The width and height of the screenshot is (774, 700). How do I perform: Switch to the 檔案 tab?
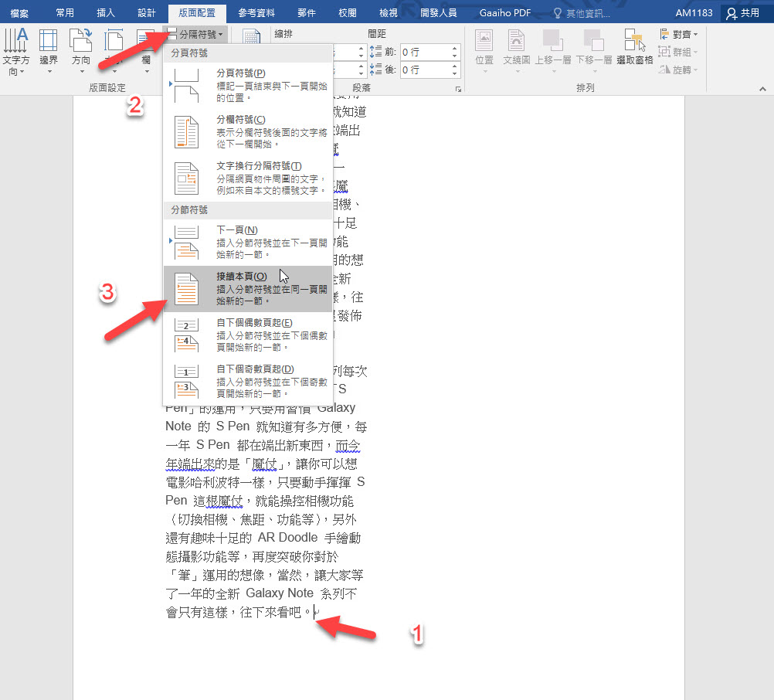click(x=19, y=13)
